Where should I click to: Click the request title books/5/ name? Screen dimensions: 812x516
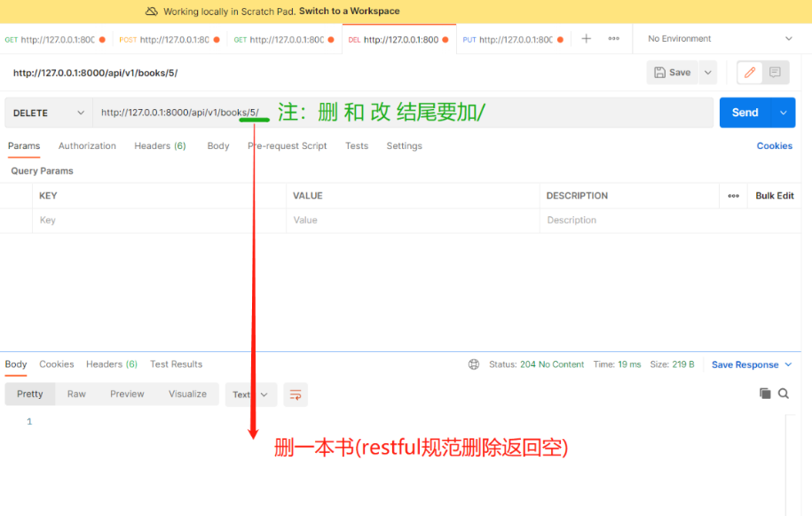pyautogui.click(x=95, y=73)
